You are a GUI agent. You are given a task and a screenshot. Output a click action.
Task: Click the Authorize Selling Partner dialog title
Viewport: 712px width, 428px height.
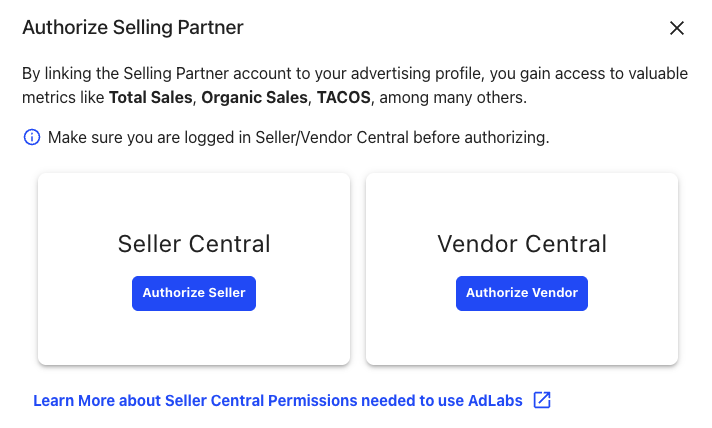tap(133, 28)
